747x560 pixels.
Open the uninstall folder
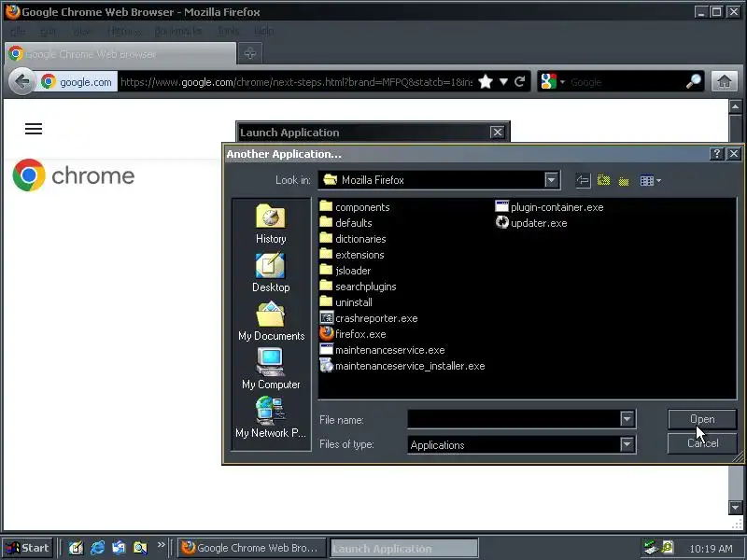[x=346, y=302]
